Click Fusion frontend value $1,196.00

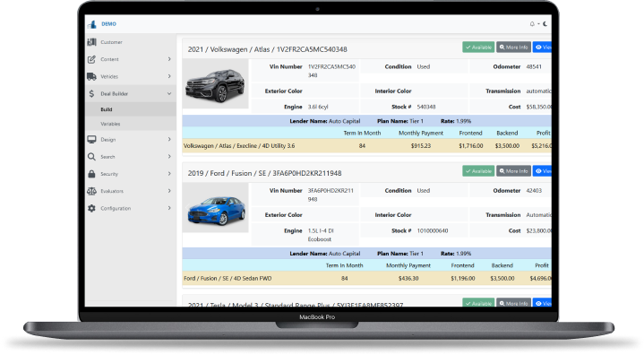pyautogui.click(x=462, y=279)
